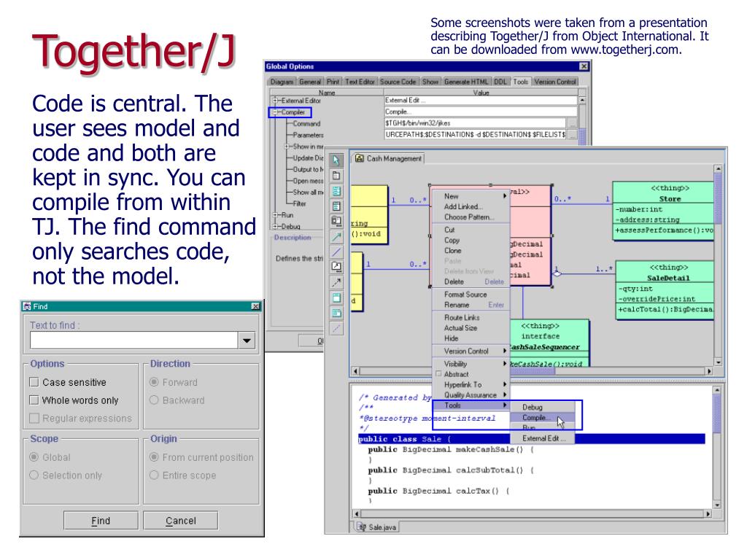Select the Entire scope origin option
Screen dimensions: 747x560
tap(154, 475)
